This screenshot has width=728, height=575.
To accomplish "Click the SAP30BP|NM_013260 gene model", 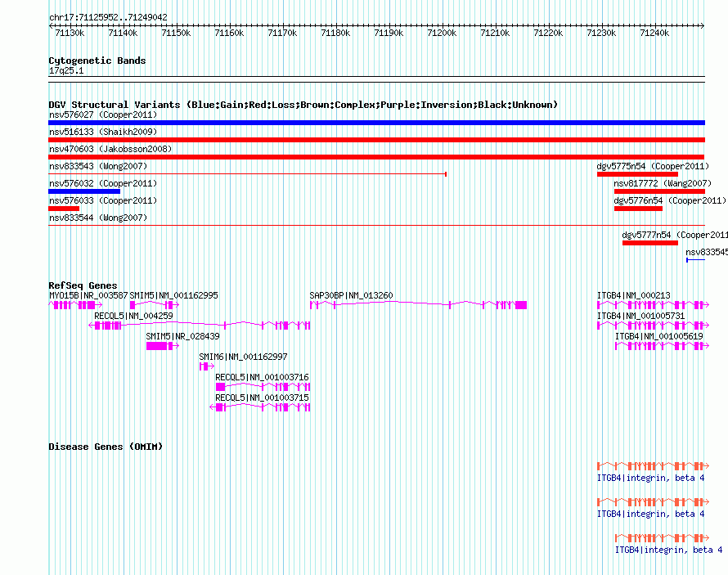I will (x=418, y=305).
